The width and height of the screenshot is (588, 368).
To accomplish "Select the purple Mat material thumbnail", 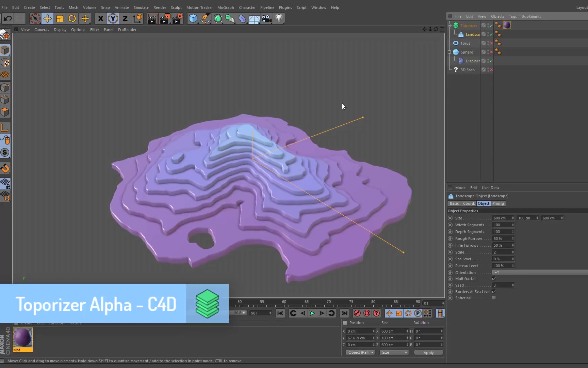I will coord(23,338).
